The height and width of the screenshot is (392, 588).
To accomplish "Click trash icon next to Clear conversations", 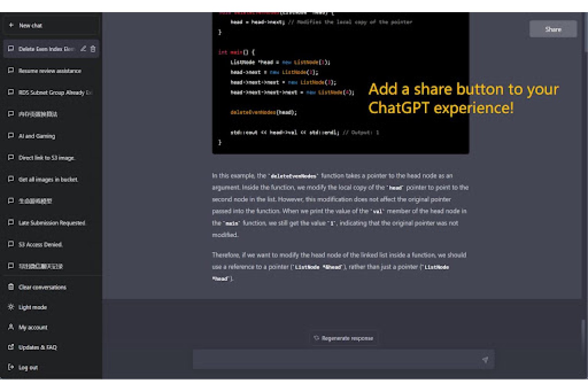I will (11, 287).
